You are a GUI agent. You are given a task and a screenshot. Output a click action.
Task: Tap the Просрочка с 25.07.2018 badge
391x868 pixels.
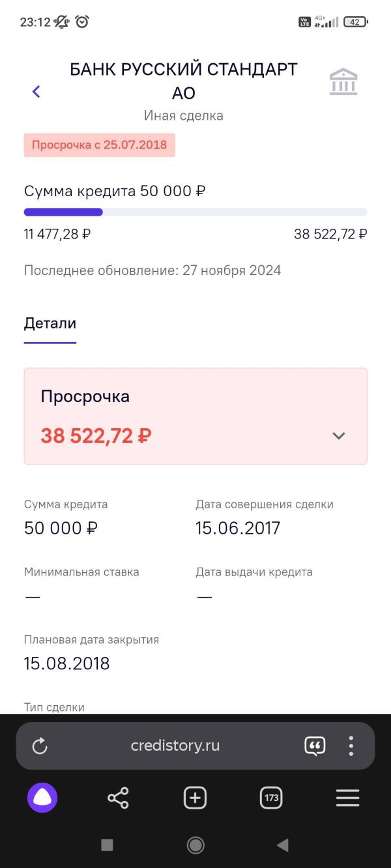(x=100, y=145)
